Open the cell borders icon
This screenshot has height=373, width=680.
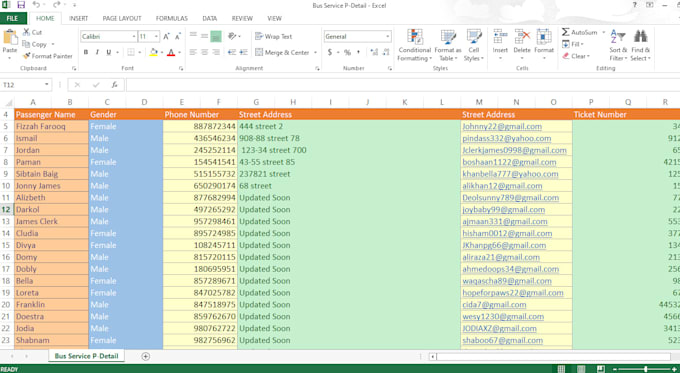coord(131,52)
